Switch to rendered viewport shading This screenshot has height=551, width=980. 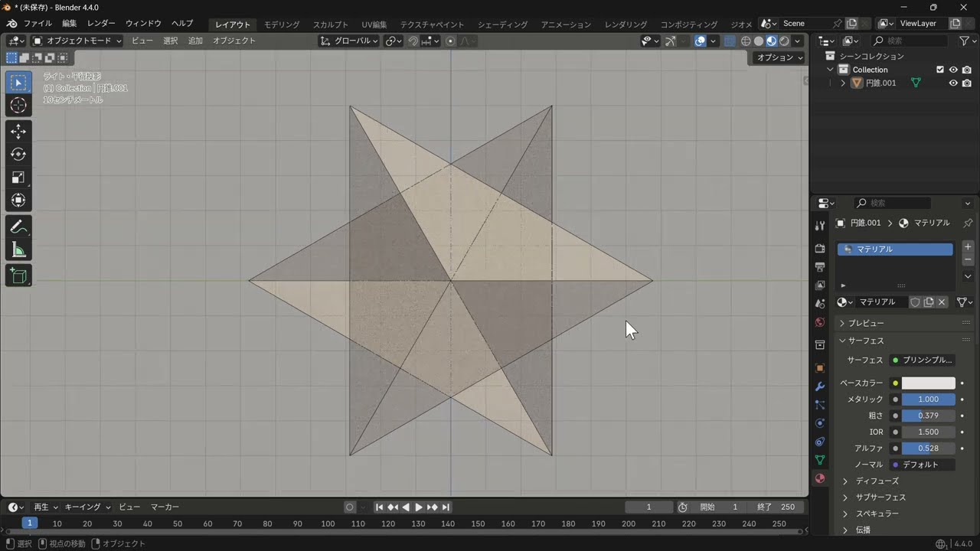point(785,41)
